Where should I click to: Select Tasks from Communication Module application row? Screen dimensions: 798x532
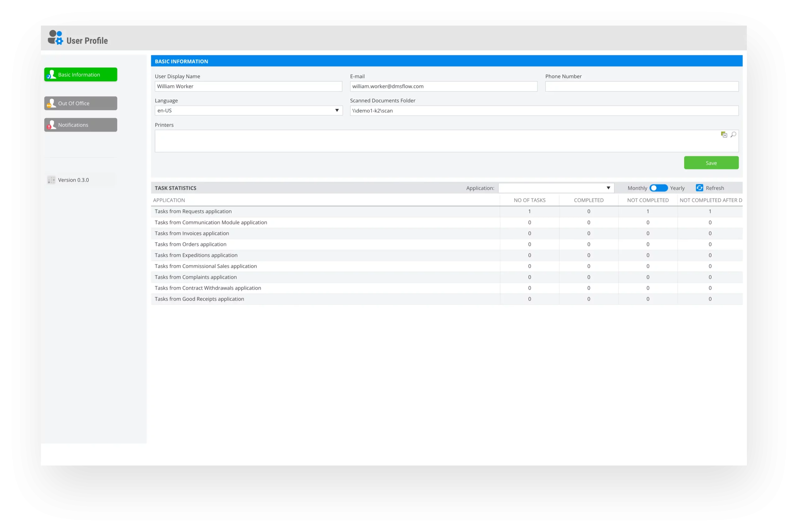coord(446,223)
